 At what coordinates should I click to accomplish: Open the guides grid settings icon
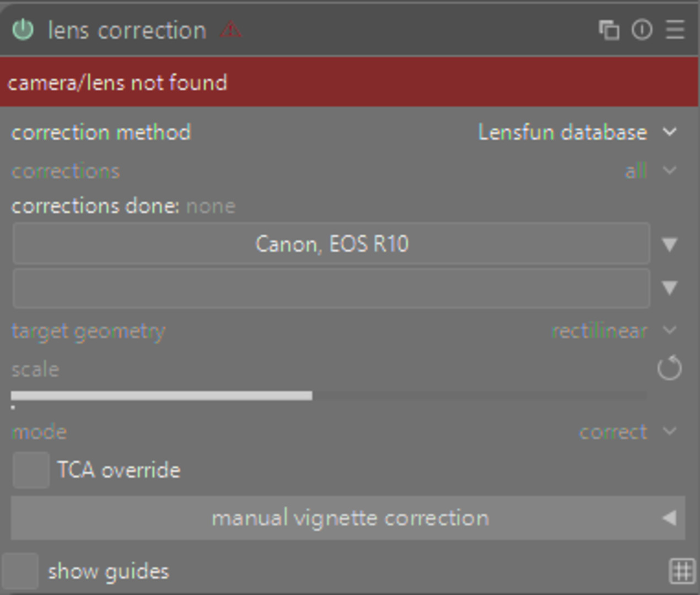[x=682, y=571]
